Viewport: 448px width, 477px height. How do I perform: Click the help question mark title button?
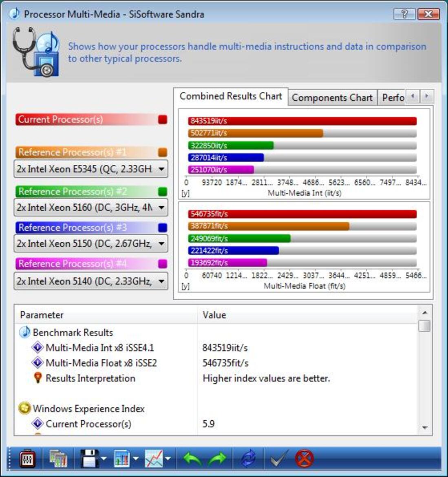(404, 14)
